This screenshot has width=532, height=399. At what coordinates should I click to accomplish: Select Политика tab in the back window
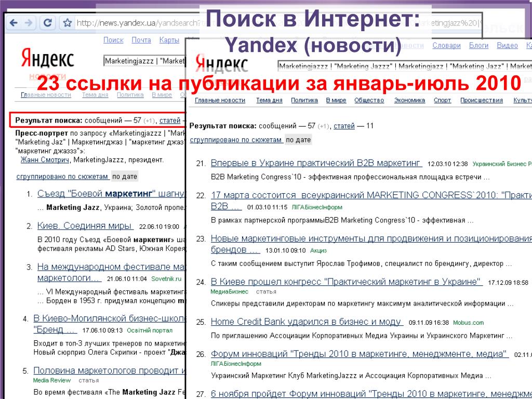(x=130, y=95)
